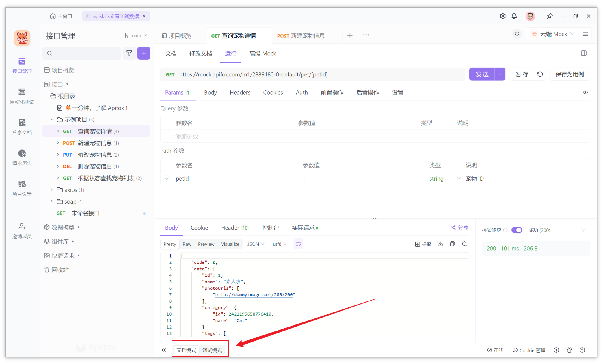Viewport: 603px width, 364px height.
Task: Click 保存为用例 to save as case
Action: click(x=569, y=74)
